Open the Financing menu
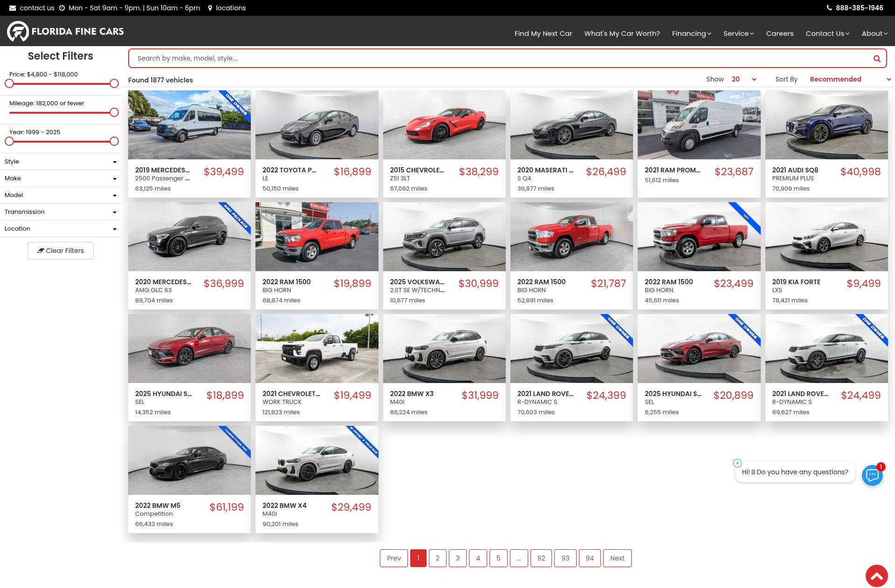 coord(691,34)
